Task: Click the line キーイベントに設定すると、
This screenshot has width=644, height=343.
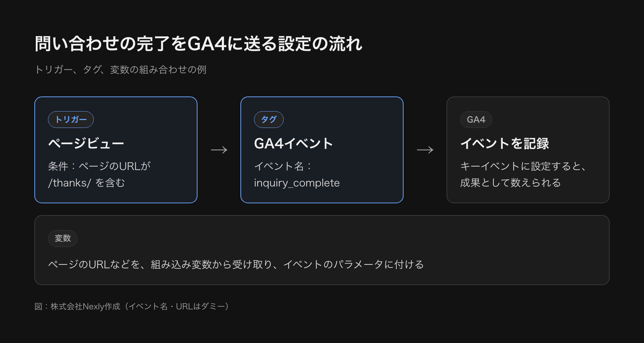Action: pos(523,166)
